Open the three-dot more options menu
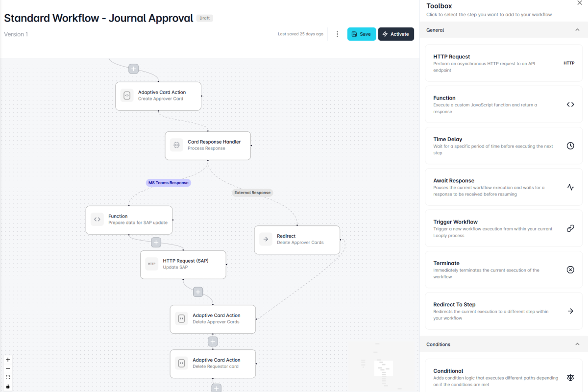 337,34
